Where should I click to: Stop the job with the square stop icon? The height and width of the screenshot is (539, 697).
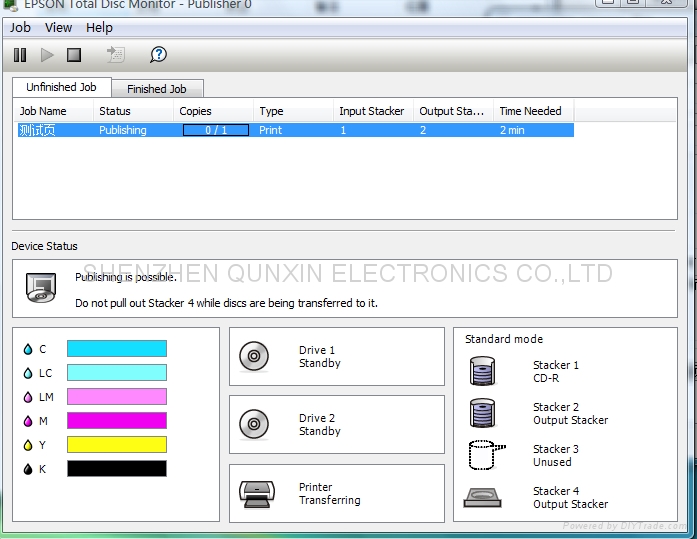pos(74,55)
